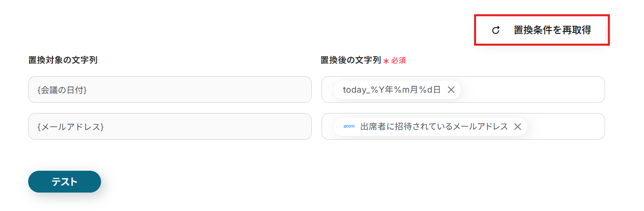
Task: Delete the Zoom email address chip
Action: 518,127
